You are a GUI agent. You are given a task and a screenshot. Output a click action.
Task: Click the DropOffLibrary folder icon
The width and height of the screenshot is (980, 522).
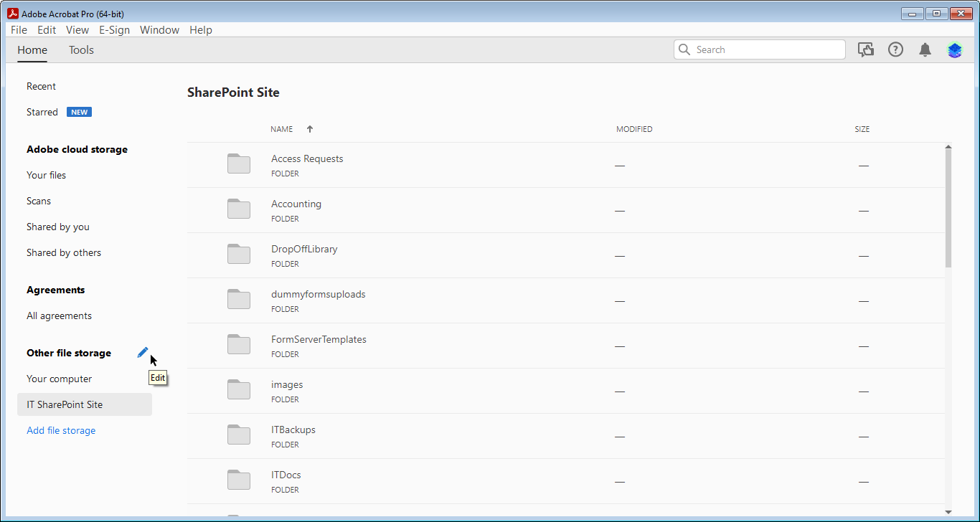click(x=239, y=254)
